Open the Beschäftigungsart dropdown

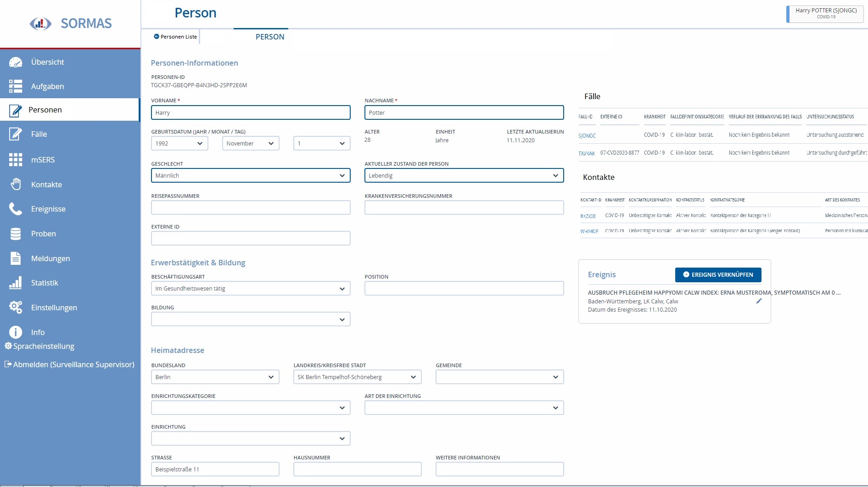coord(251,288)
